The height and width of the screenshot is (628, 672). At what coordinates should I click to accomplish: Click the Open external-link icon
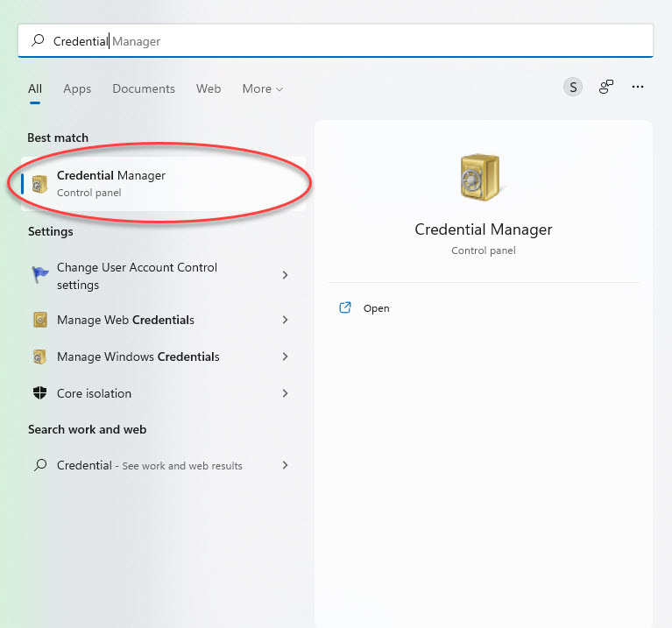(345, 307)
